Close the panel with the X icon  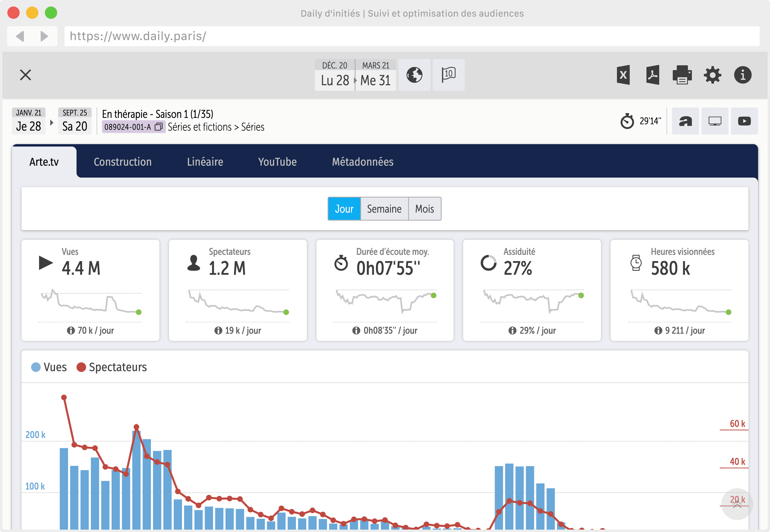(x=25, y=75)
